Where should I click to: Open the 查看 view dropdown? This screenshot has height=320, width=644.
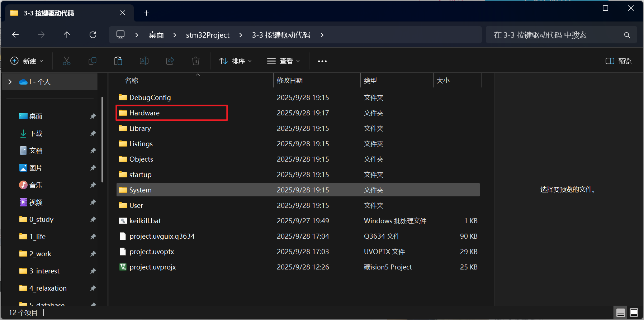pyautogui.click(x=283, y=61)
